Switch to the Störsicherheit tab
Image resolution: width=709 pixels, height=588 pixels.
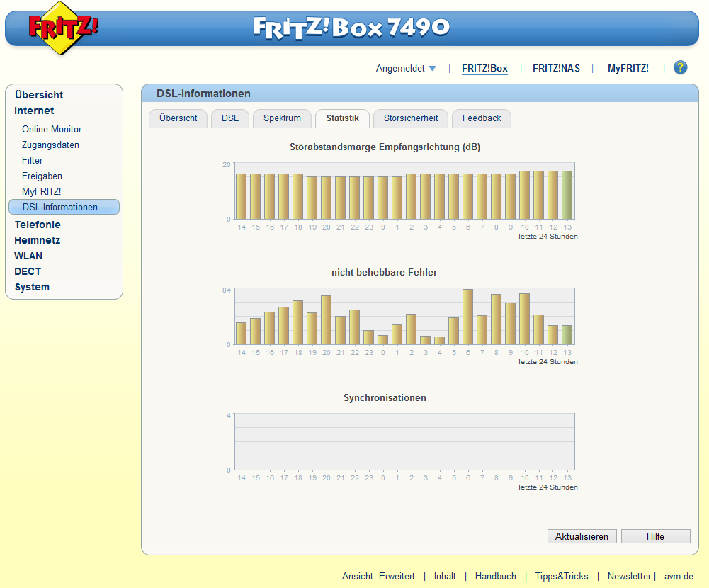(411, 118)
